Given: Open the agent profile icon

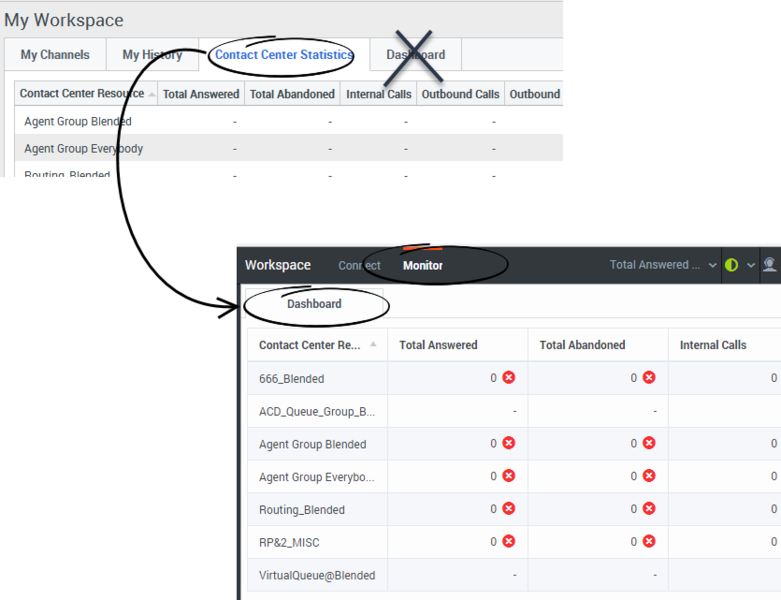Looking at the screenshot, I should [x=770, y=264].
